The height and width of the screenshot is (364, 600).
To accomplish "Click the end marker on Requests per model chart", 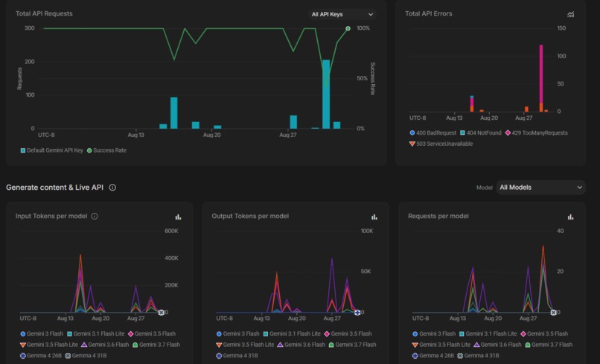I will [x=553, y=313].
